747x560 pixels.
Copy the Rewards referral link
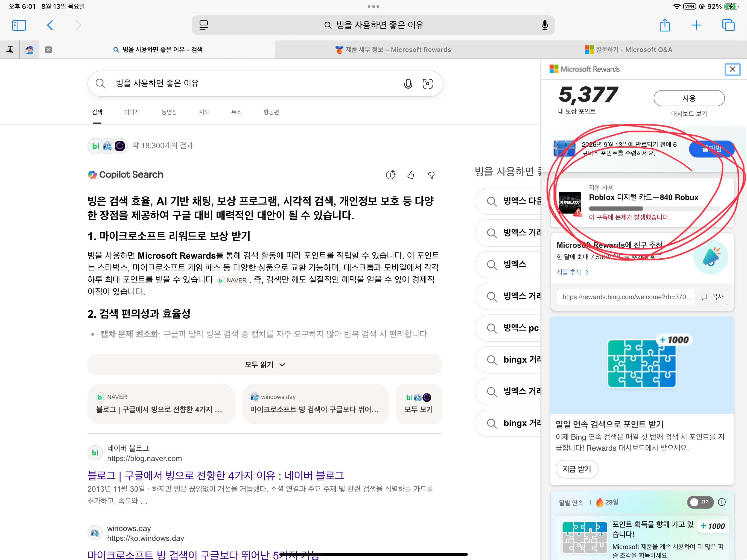tap(712, 297)
